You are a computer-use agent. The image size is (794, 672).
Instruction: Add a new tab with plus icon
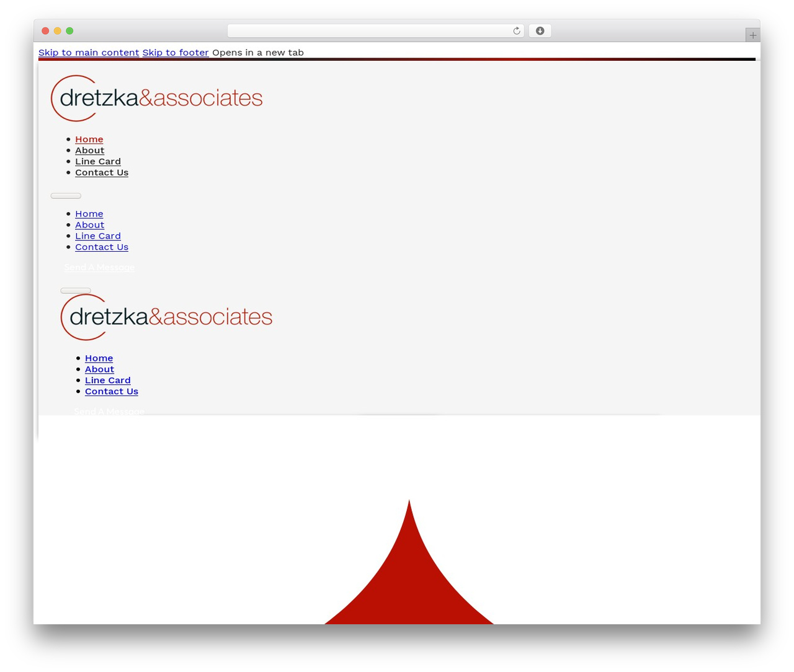[752, 35]
